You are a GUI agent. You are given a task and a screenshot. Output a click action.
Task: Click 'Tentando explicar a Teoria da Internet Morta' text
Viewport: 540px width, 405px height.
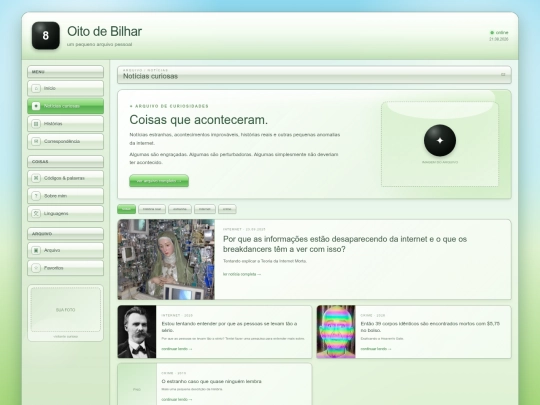(x=265, y=261)
